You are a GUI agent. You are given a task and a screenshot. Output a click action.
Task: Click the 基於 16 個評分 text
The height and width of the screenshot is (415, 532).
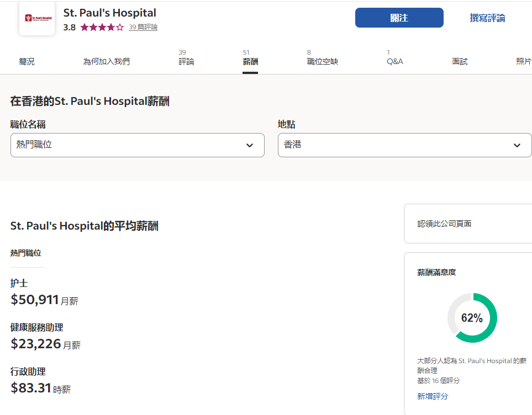pos(438,380)
